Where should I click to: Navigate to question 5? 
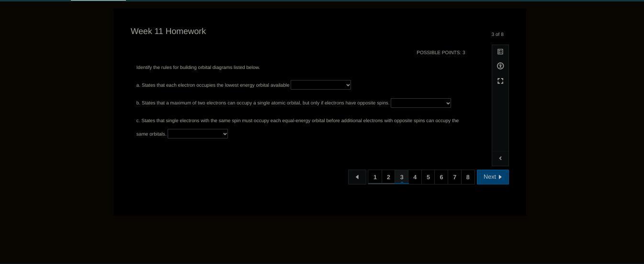(428, 177)
